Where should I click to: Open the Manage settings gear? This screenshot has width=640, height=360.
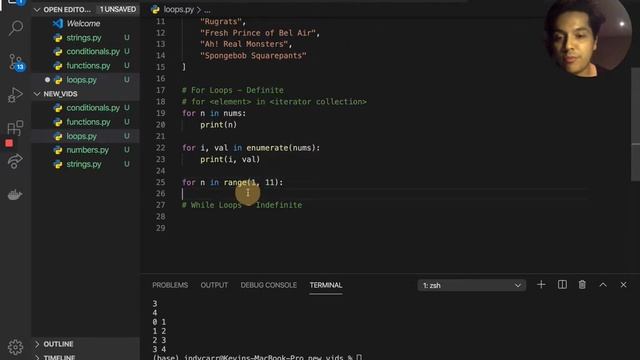click(16, 347)
